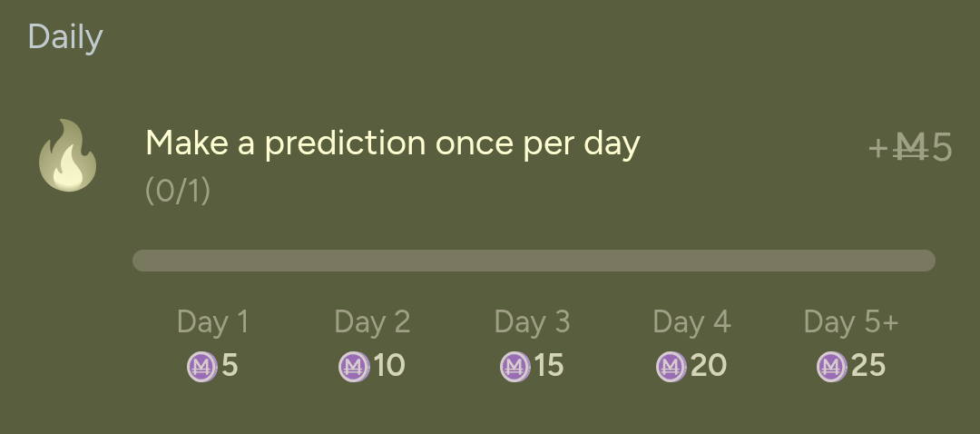Click the 25 reward value under Day 5+

point(868,366)
